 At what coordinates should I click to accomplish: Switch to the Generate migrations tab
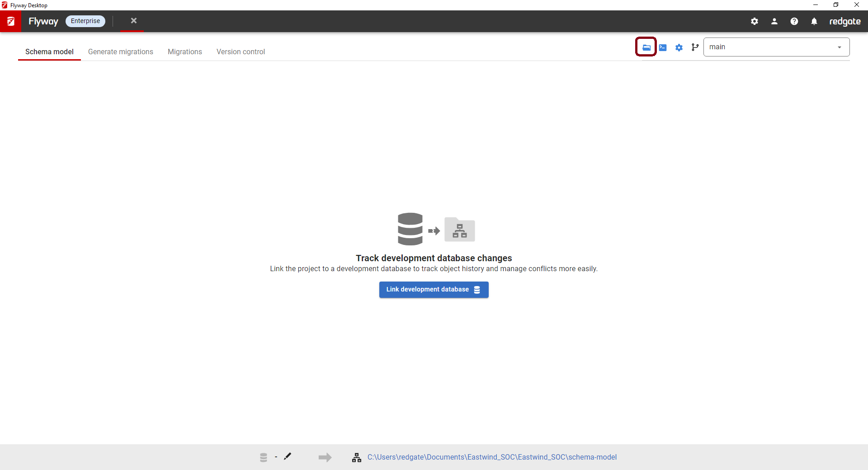tap(121, 52)
